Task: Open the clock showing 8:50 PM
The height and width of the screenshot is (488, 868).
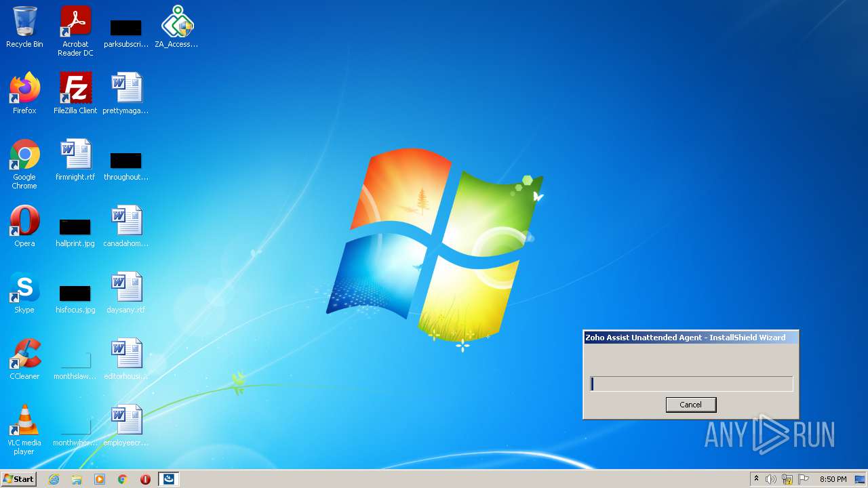Action: (x=833, y=479)
